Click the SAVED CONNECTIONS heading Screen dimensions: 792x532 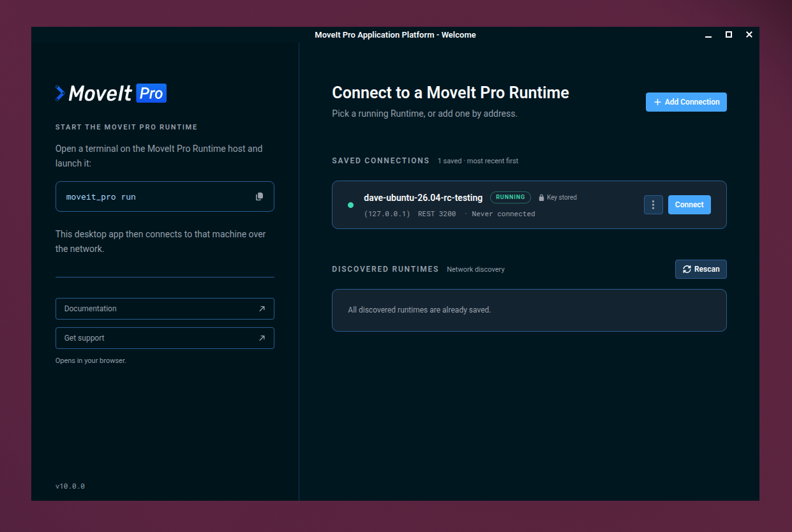pyautogui.click(x=381, y=161)
